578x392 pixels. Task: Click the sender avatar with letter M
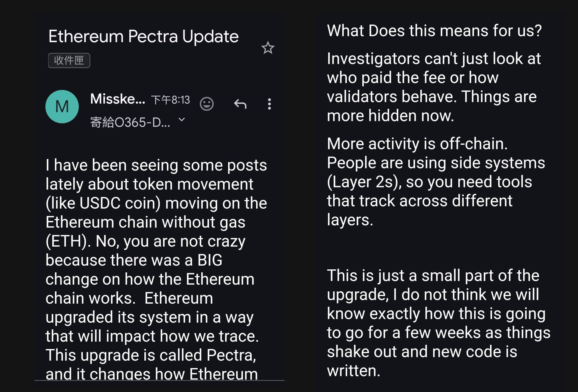pyautogui.click(x=62, y=107)
